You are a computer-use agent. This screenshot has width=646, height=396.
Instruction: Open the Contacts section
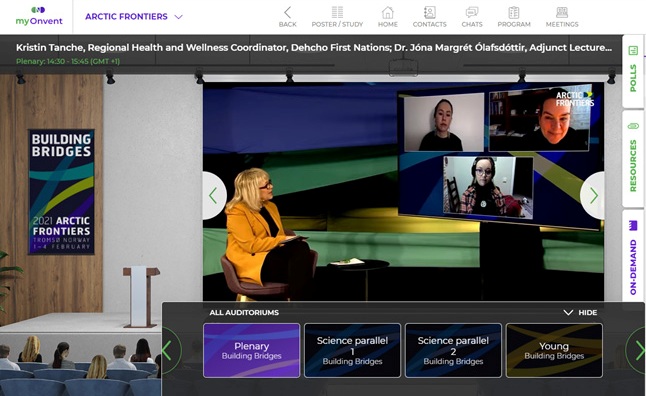[429, 17]
